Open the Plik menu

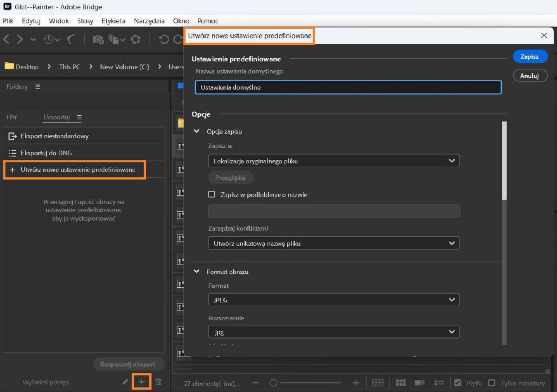(x=8, y=21)
